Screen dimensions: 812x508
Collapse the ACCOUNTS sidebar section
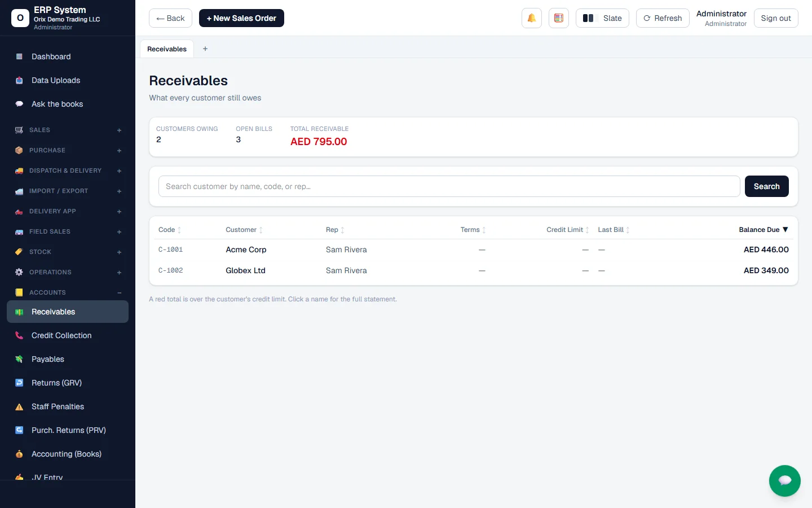point(68,292)
